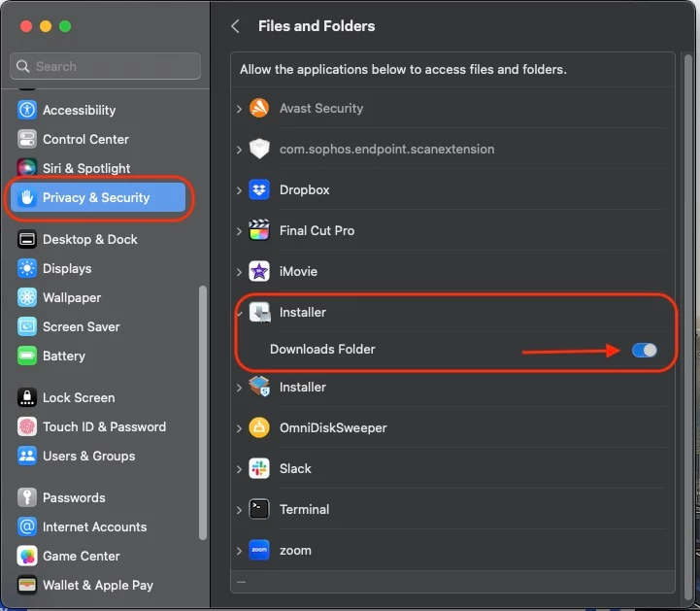Toggle Downloads Folder access for Installer
The height and width of the screenshot is (611, 700).
tap(645, 350)
